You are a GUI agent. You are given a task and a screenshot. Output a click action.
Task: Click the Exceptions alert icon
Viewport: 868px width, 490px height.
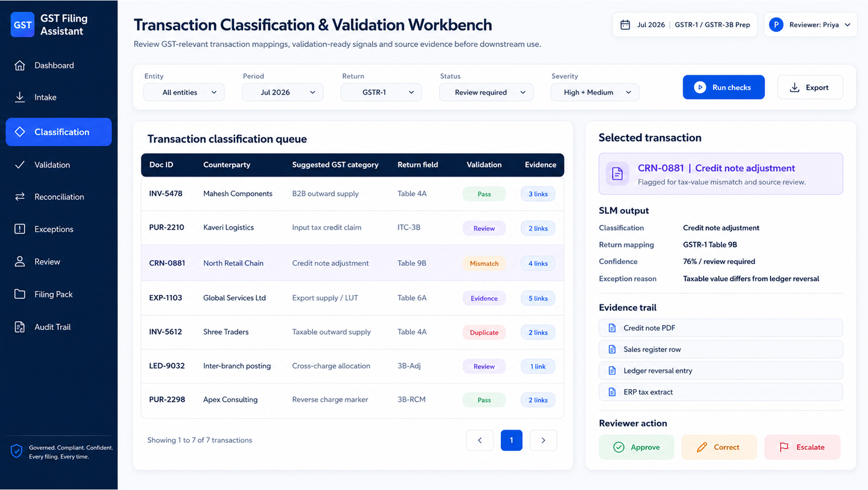pos(20,229)
